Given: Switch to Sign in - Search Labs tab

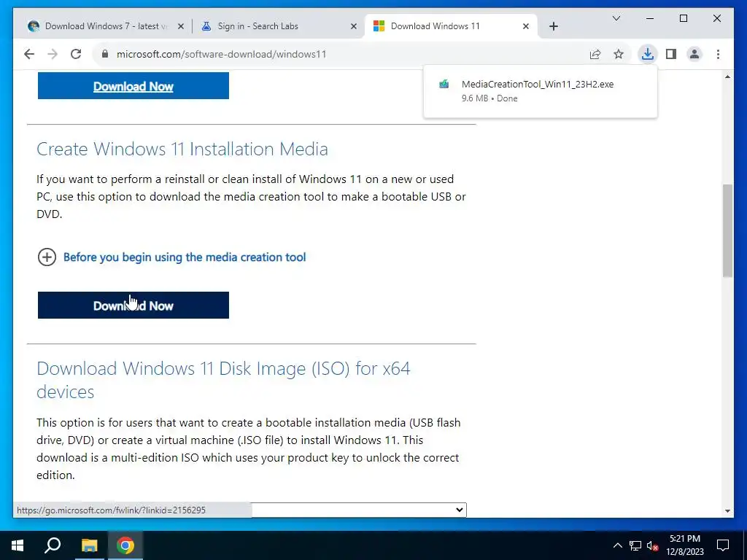Looking at the screenshot, I should pyautogui.click(x=279, y=26).
